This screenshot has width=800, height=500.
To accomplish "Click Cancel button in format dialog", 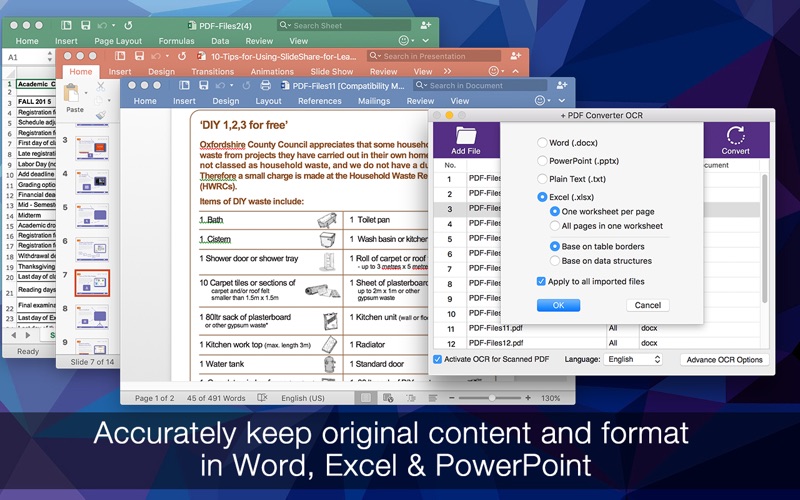I will pos(647,305).
